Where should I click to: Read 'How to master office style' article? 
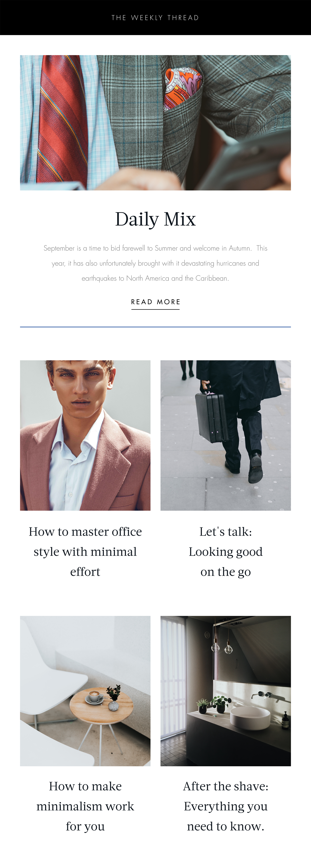click(85, 552)
